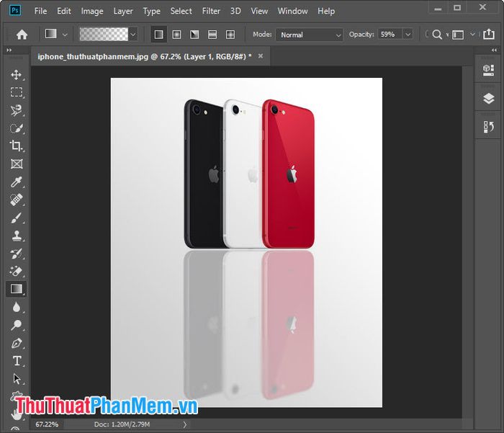504x433 pixels.
Task: Select the History Brush tool
Action: coord(16,254)
